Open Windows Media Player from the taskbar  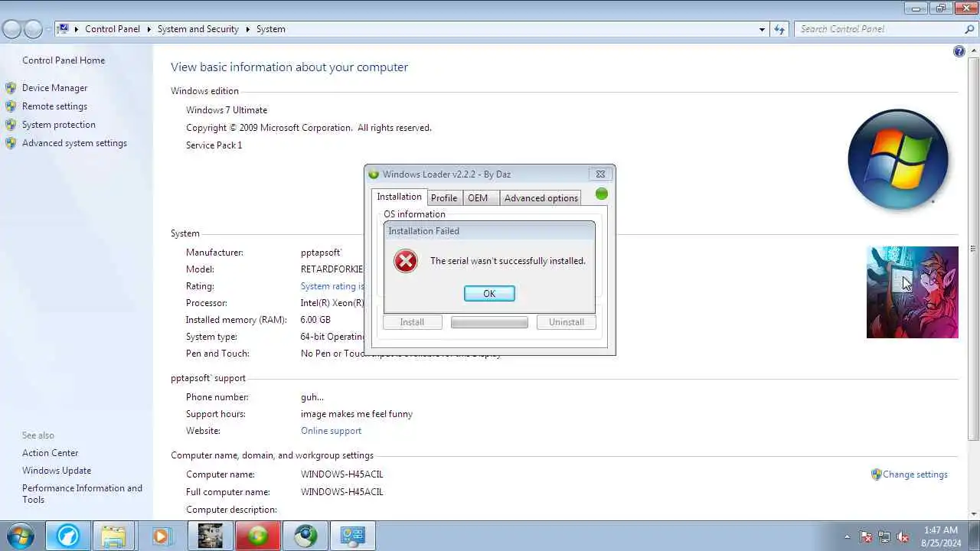coord(161,536)
